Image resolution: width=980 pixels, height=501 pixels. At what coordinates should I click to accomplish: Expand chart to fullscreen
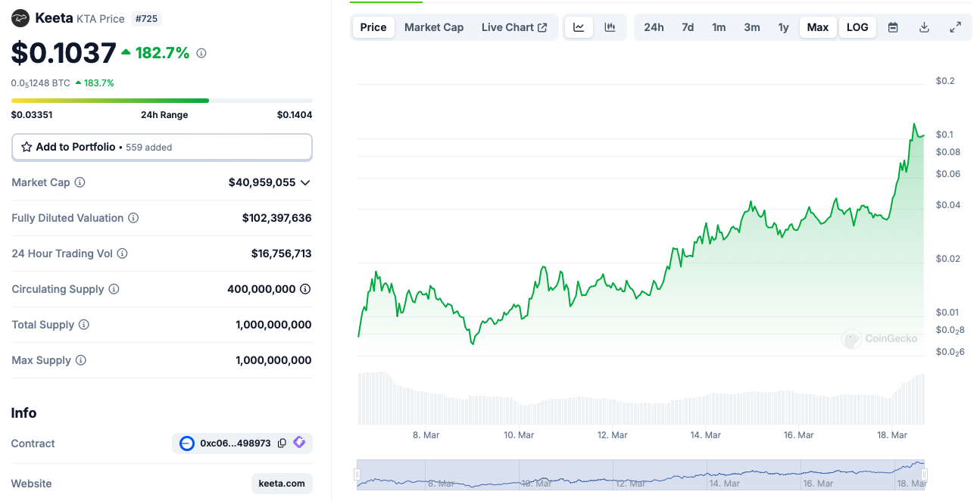click(x=955, y=27)
